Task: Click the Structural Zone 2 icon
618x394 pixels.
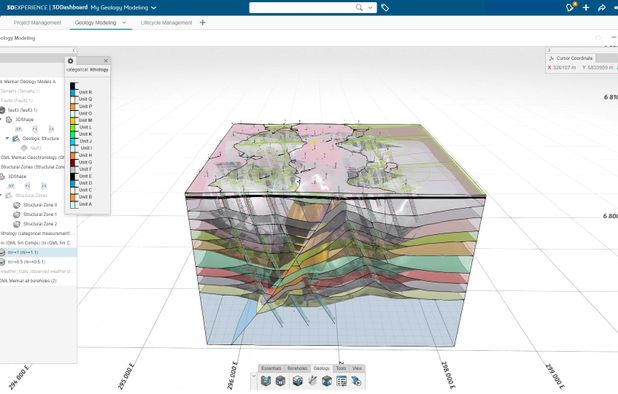Action: (x=17, y=224)
